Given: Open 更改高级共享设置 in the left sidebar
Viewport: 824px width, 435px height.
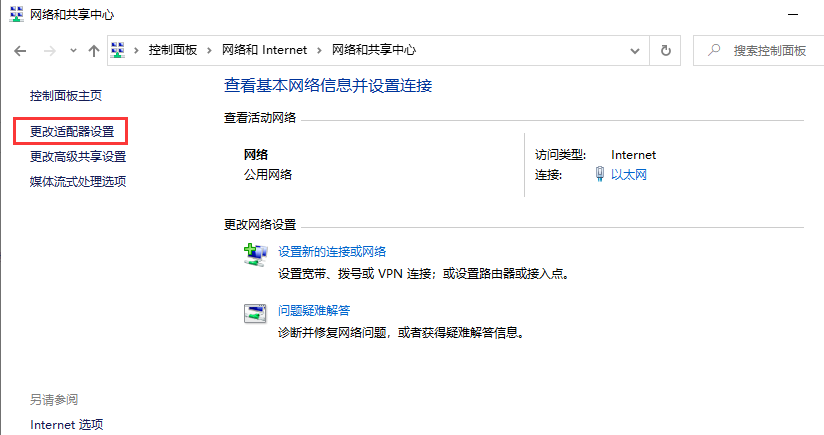Looking at the screenshot, I should [78, 156].
